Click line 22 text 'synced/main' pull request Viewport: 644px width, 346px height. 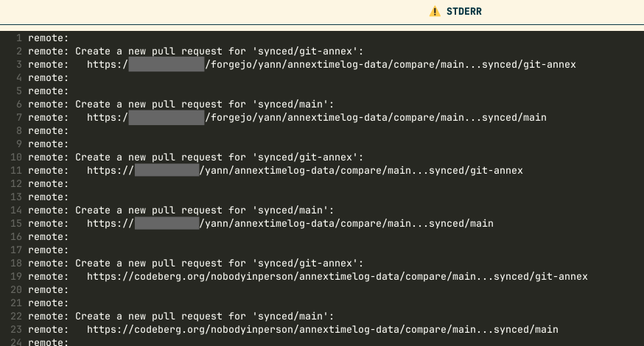(290, 316)
